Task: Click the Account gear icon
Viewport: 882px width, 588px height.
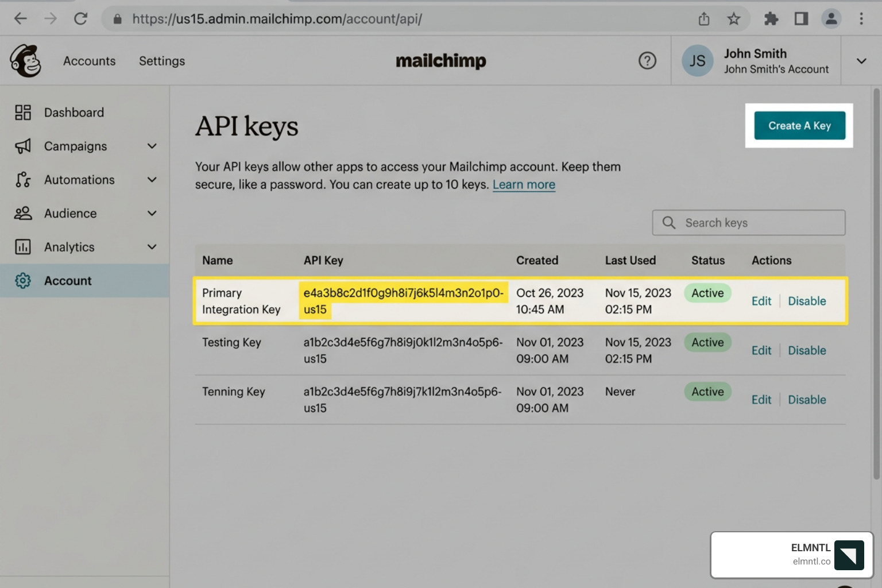Action: pos(23,281)
